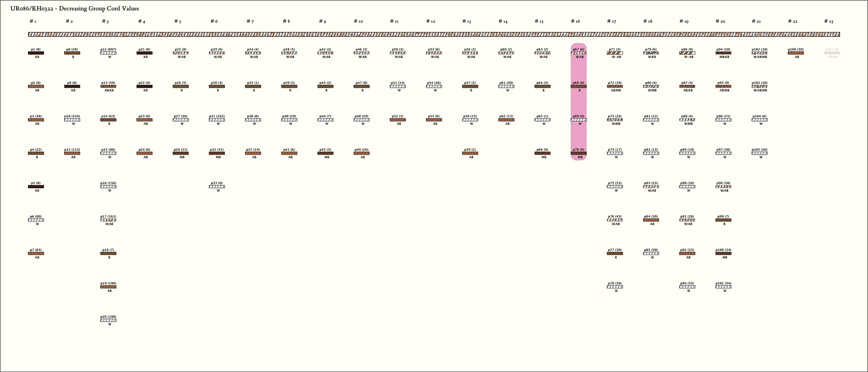Select the p5 (0) dark KB cord
Viewport: 868px width, 372px height.
[36, 187]
